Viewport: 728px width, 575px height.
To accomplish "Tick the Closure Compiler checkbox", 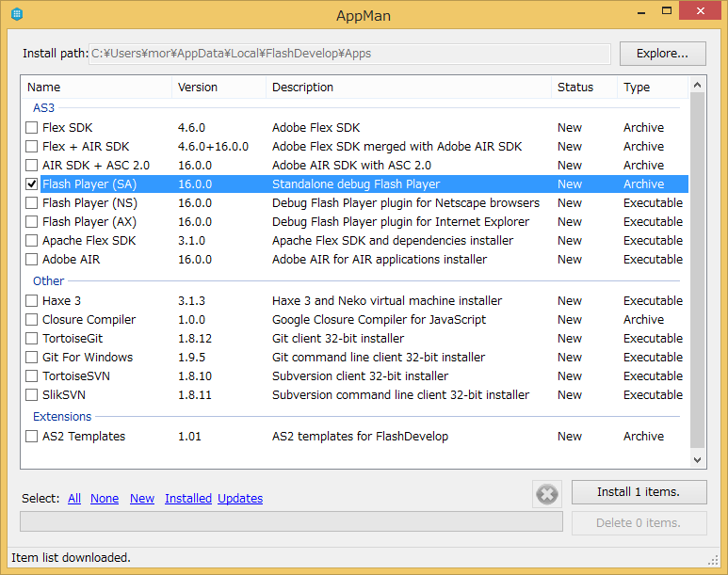I will pyautogui.click(x=32, y=320).
